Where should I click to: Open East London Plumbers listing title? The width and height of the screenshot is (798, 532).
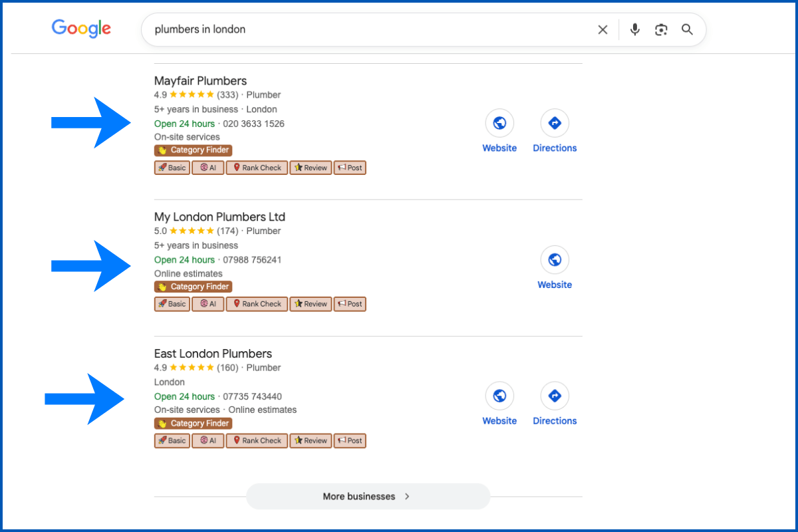[x=213, y=354]
